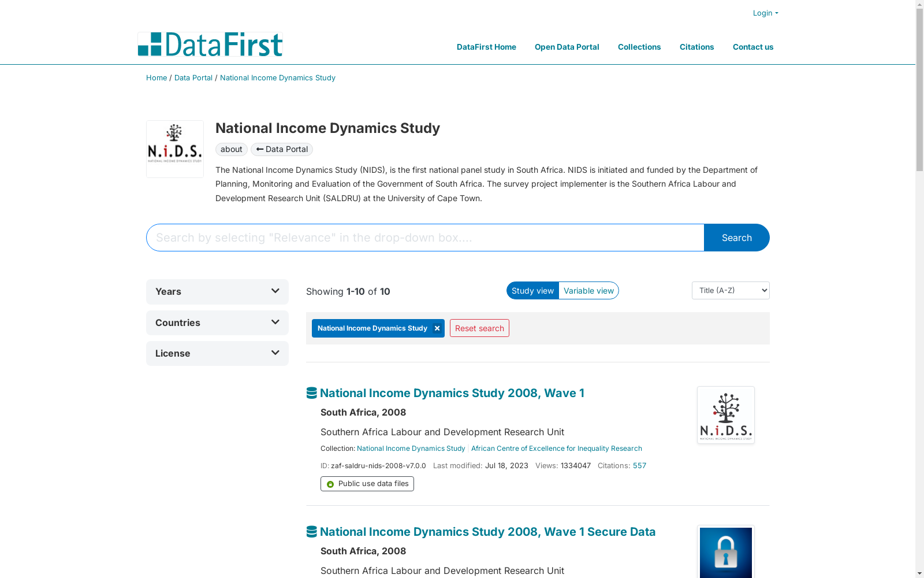
Task: Expand the Countries filter
Action: point(217,323)
